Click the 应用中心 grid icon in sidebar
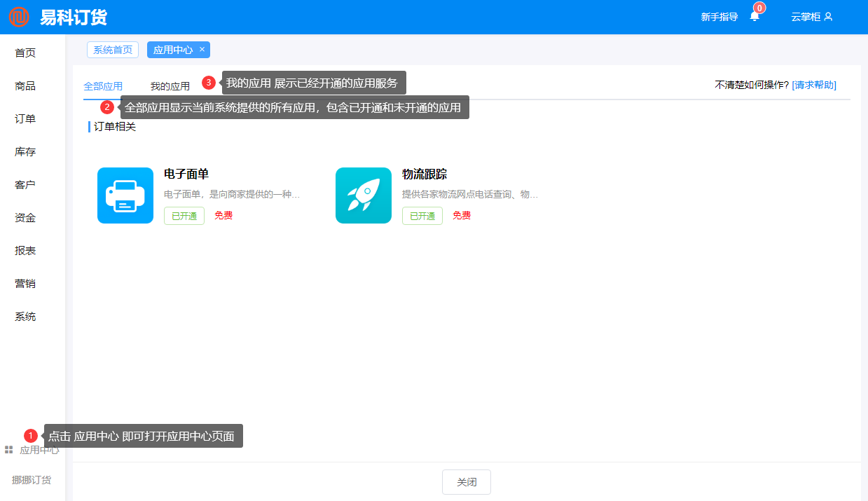 [x=9, y=450]
